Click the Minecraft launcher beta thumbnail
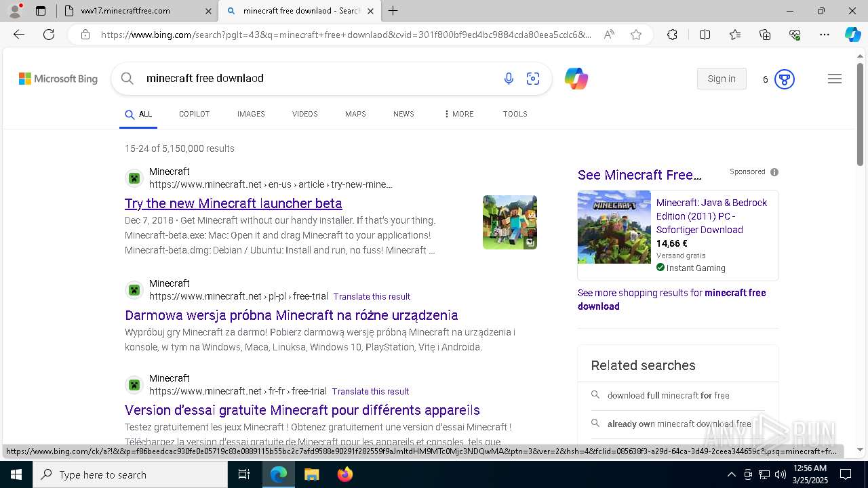The width and height of the screenshot is (868, 488). click(510, 222)
